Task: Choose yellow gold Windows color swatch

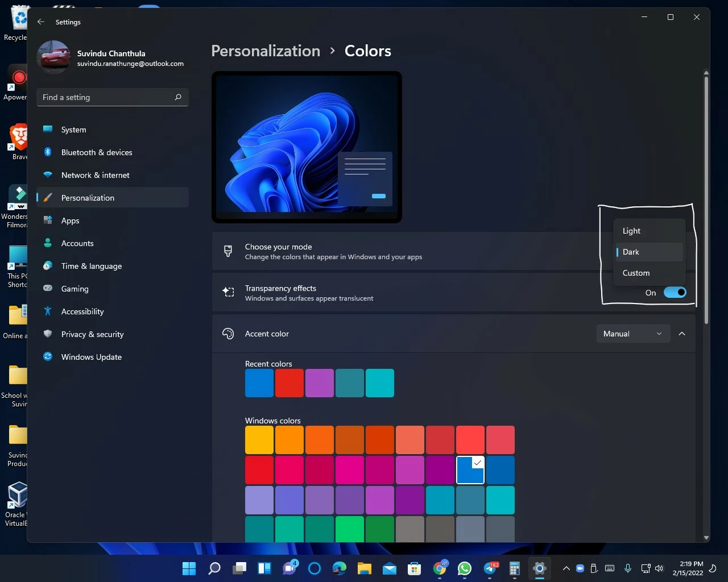Action: pos(259,440)
